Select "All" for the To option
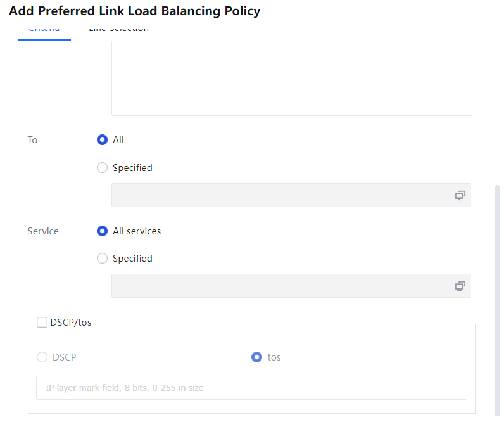504x422 pixels. [x=102, y=140]
